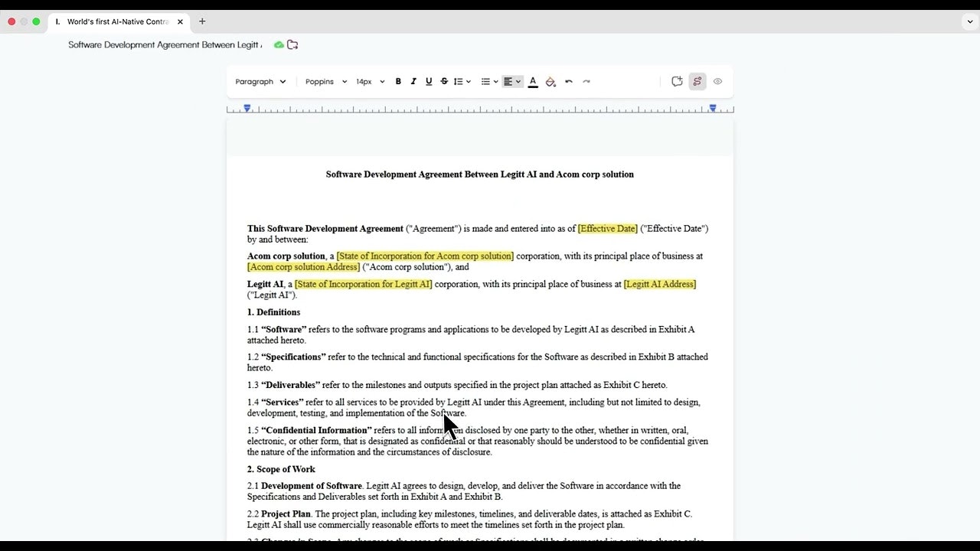The image size is (980, 551).
Task: Expand the tab list chevron
Action: (x=969, y=21)
